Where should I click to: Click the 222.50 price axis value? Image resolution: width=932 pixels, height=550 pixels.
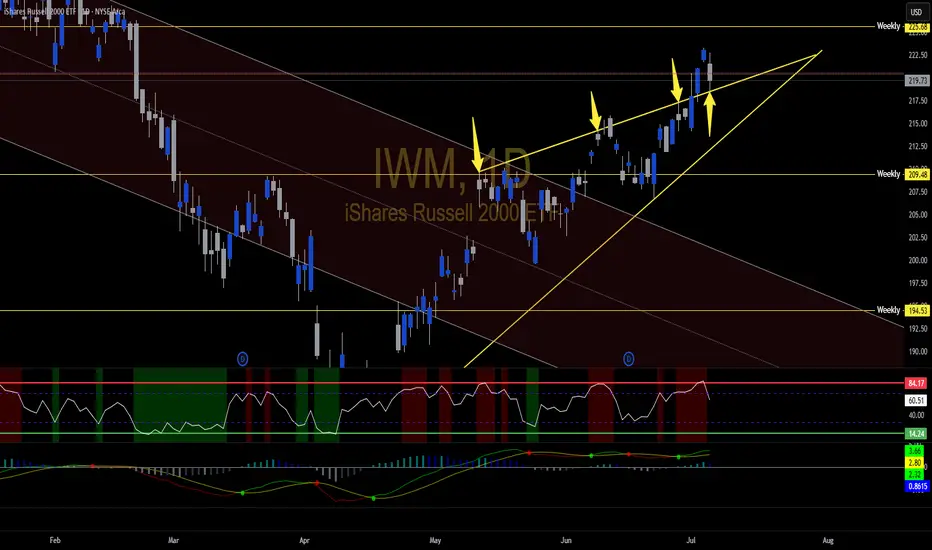click(918, 55)
